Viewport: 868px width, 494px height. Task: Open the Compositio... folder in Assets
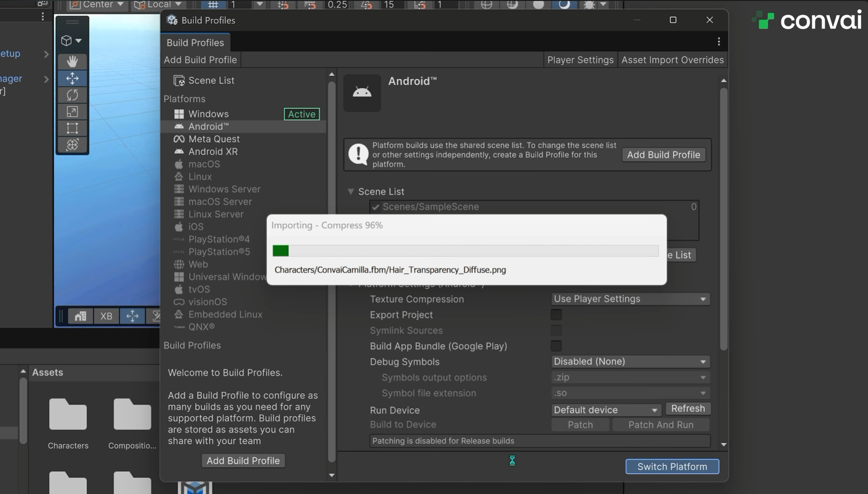point(132,424)
